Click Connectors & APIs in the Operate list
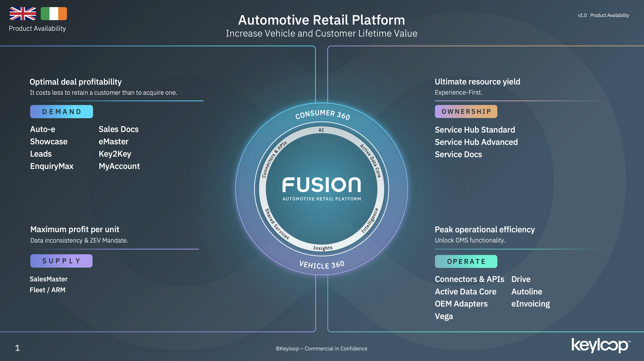This screenshot has width=644, height=361. click(x=469, y=279)
